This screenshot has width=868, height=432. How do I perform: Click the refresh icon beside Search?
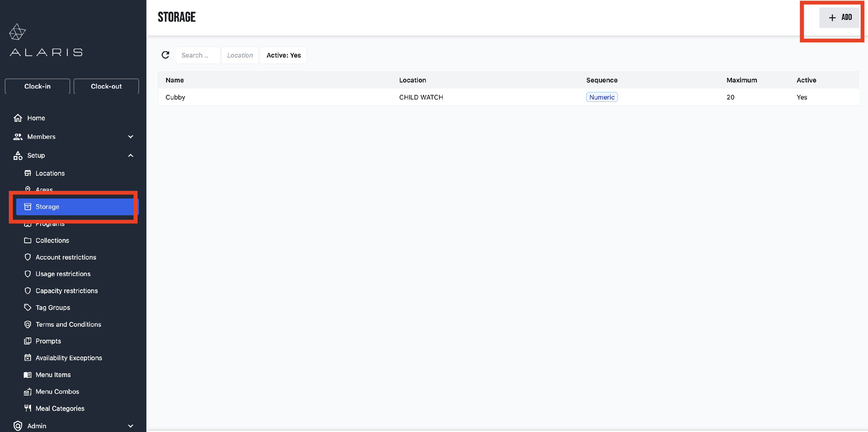[x=165, y=55]
